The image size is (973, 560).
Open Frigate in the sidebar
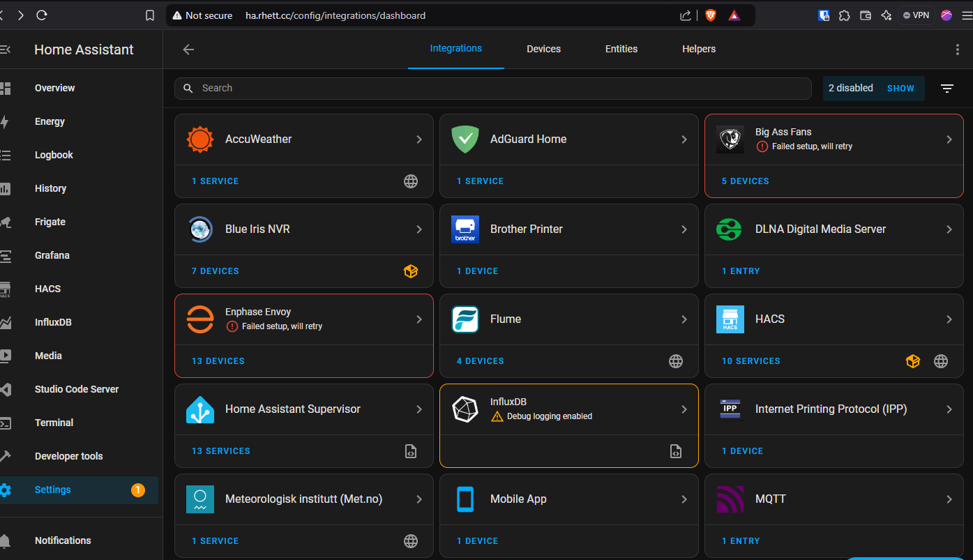[80, 222]
